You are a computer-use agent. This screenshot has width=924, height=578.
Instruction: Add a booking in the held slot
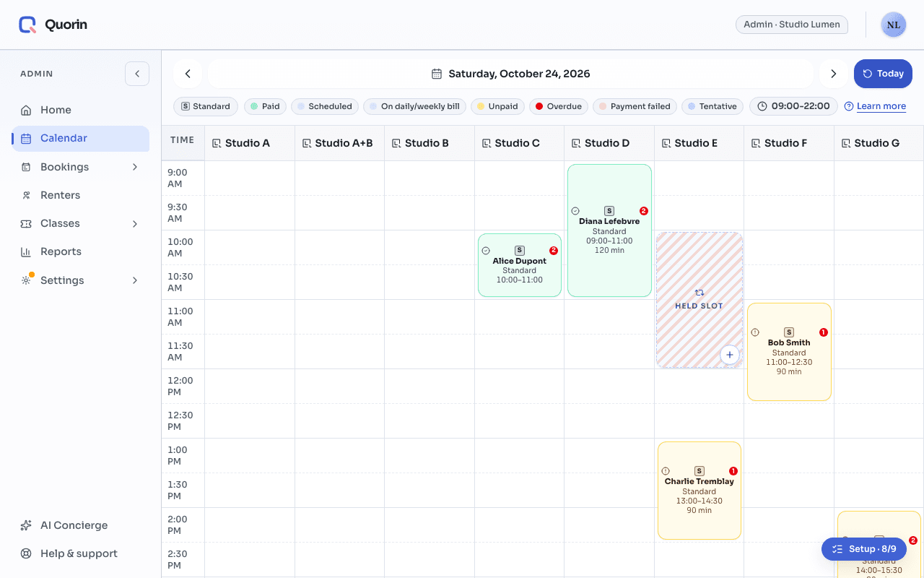tap(730, 355)
